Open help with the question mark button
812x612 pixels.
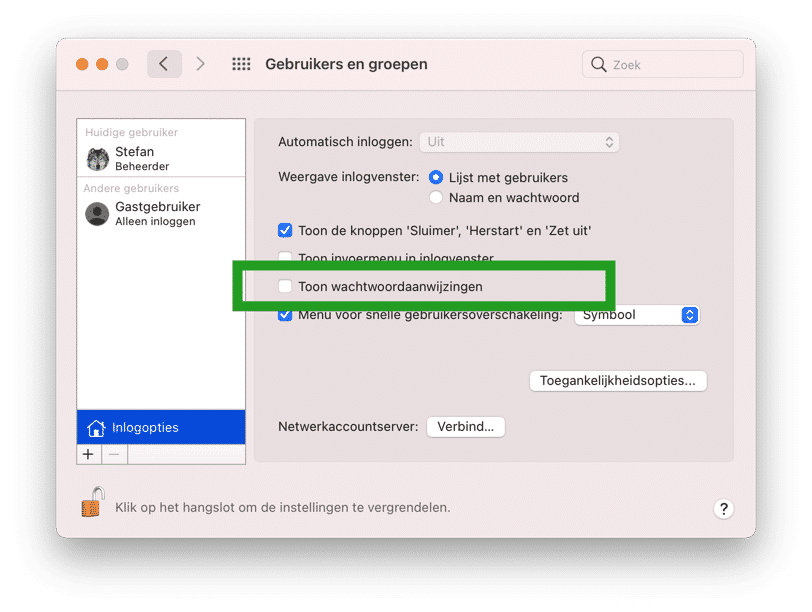tap(723, 509)
